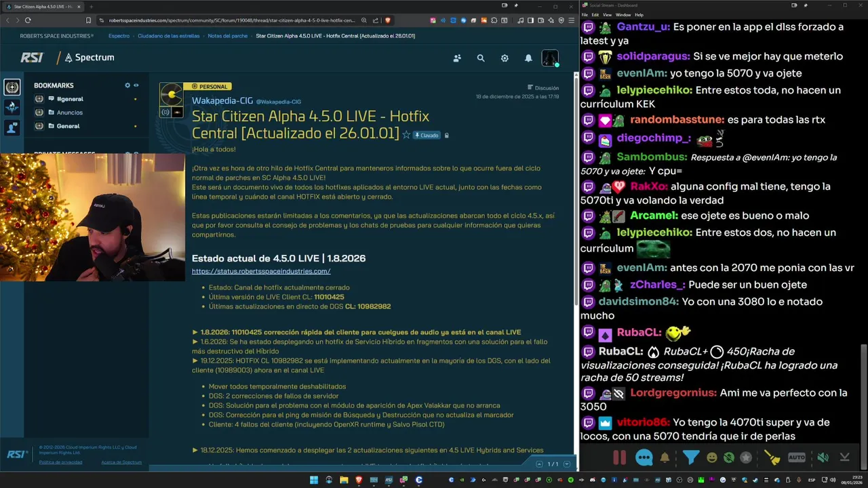Open the Spectrum notifications bell

click(x=528, y=58)
